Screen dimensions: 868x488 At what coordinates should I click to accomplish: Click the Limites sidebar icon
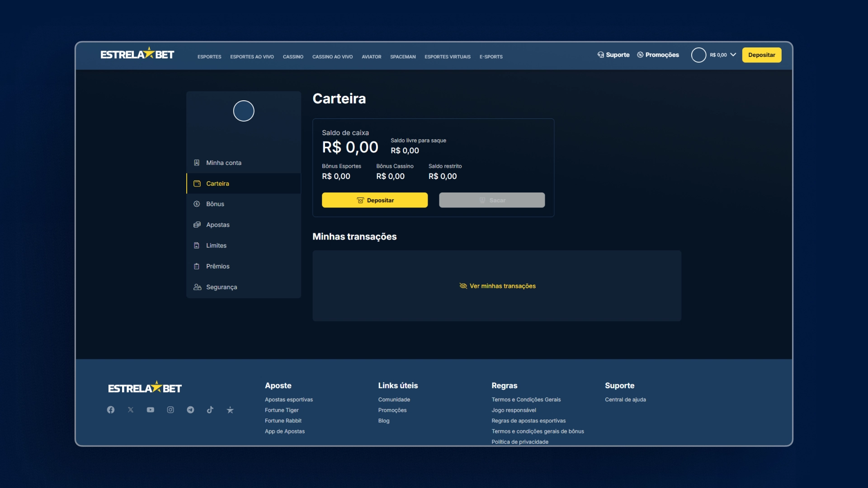tap(197, 245)
